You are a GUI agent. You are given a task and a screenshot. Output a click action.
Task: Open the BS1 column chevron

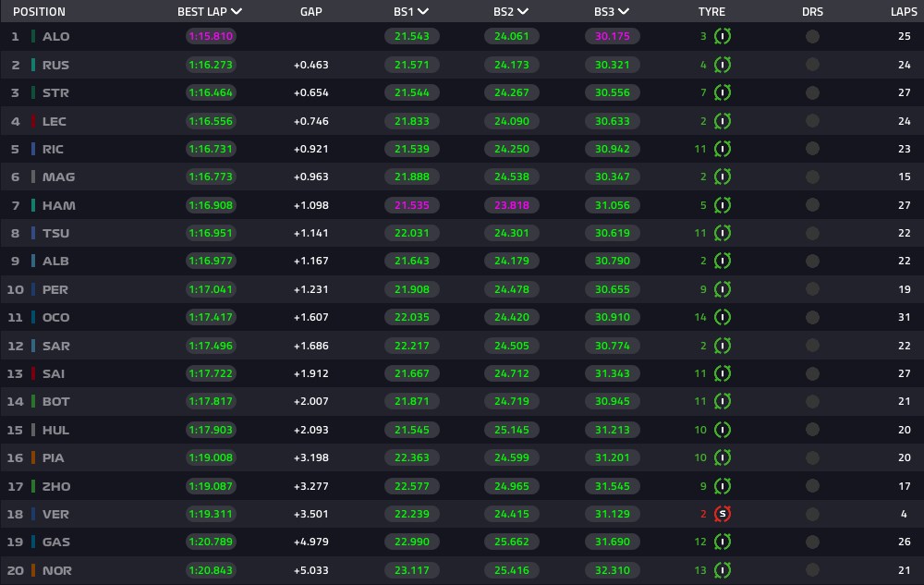tap(423, 12)
